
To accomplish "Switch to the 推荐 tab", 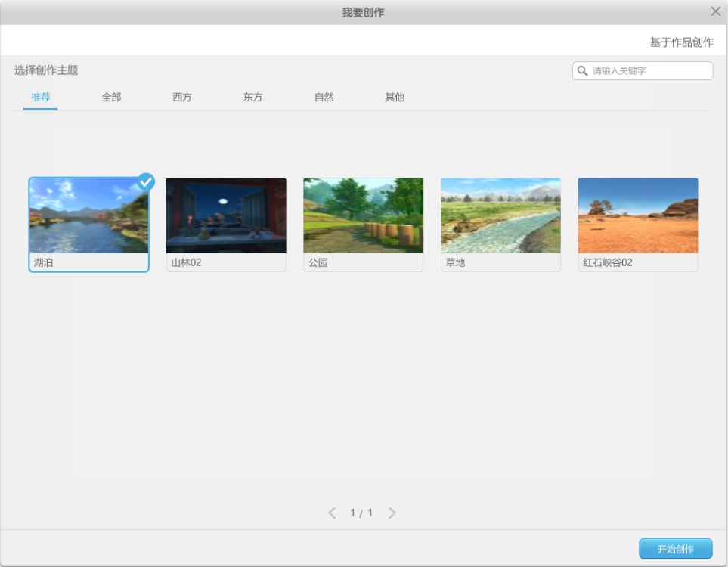I will tap(39, 97).
